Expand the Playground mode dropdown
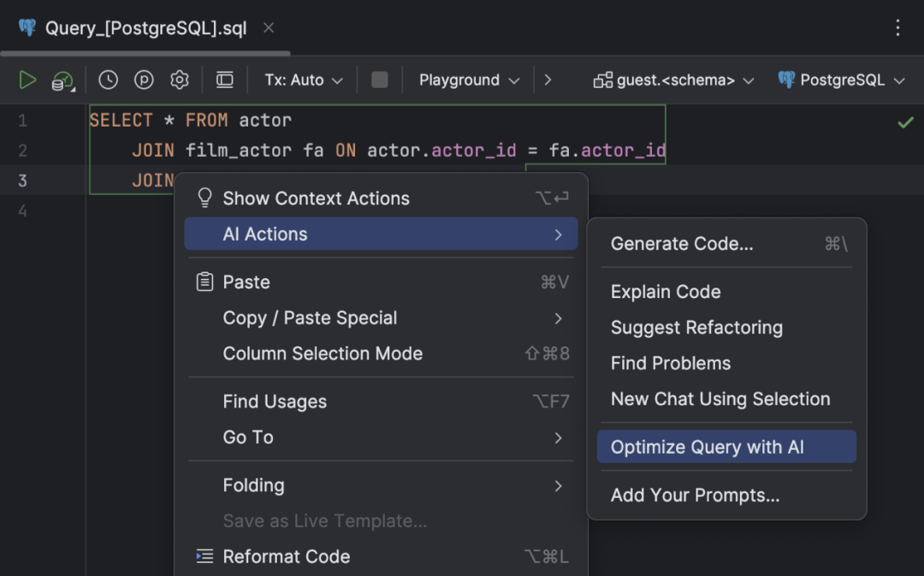This screenshot has height=576, width=924. [x=469, y=80]
